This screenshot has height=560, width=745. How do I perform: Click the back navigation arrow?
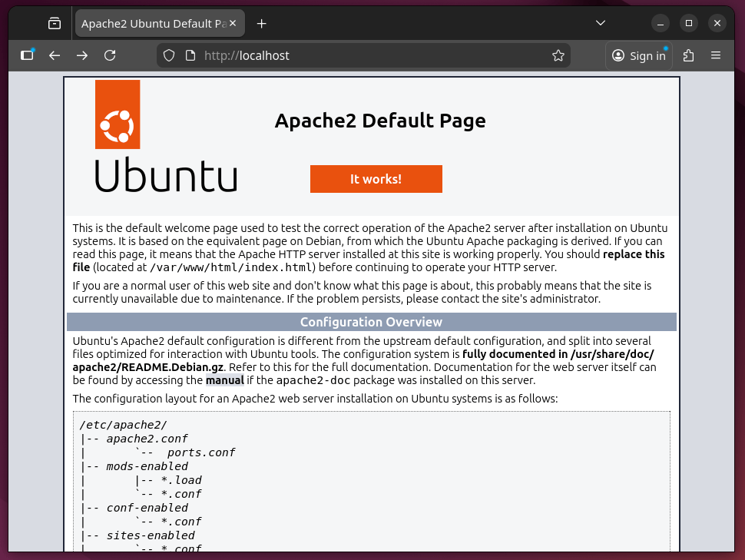tap(54, 55)
